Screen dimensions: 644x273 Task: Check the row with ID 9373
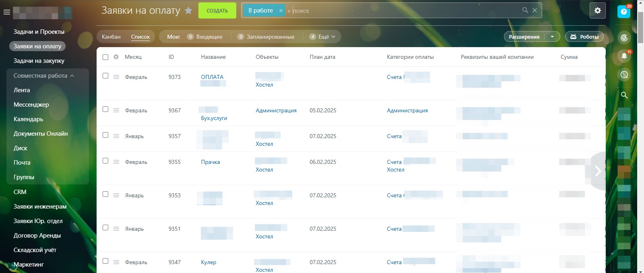(x=105, y=76)
